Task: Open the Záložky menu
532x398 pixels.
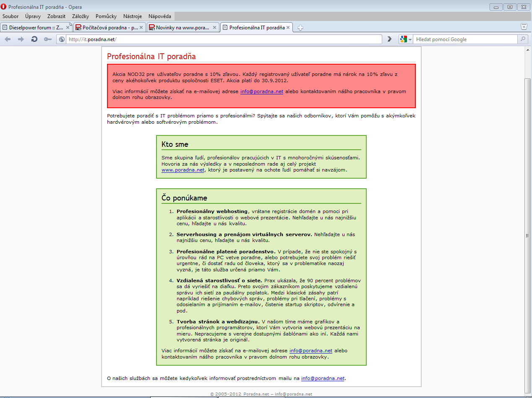Action: tap(80, 16)
